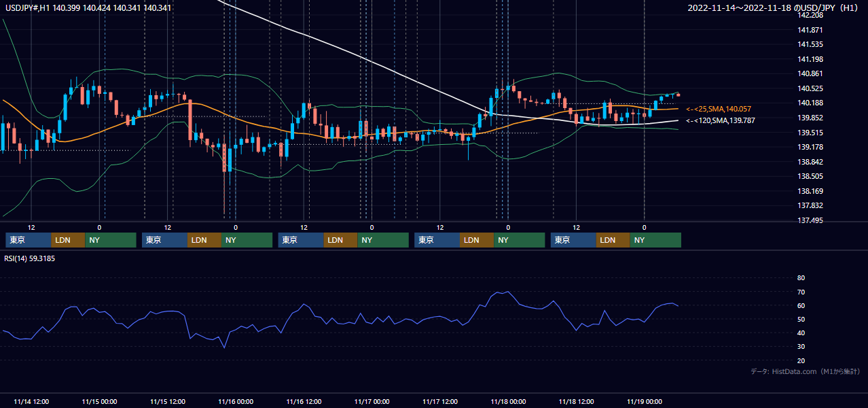Click price level 138.505

tap(810, 176)
